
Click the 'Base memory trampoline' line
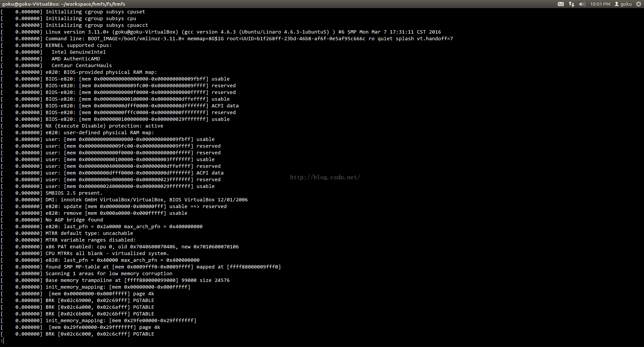click(x=115, y=280)
